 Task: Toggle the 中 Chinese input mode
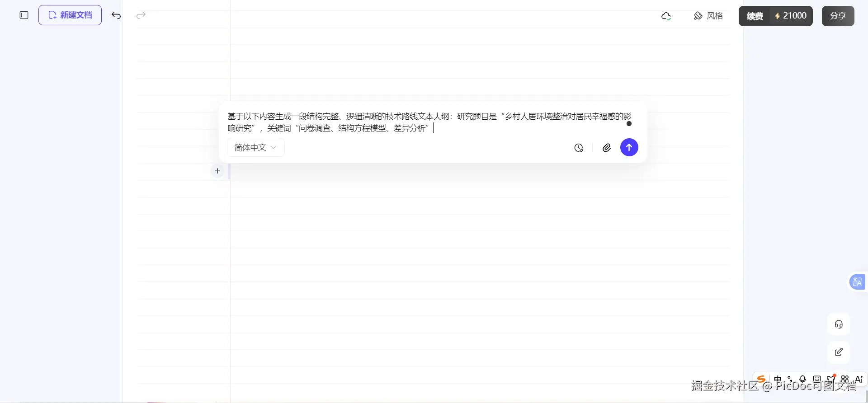(778, 379)
